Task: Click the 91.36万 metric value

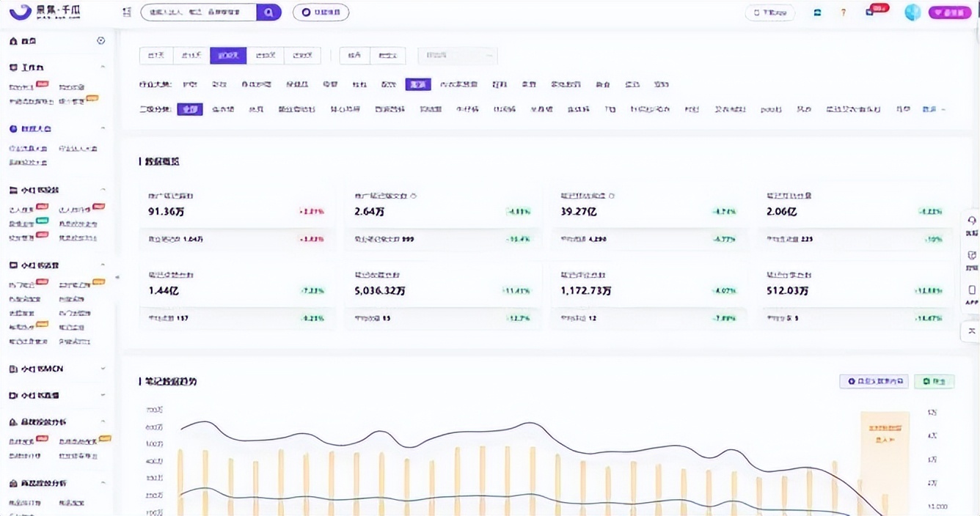Action: pos(165,212)
